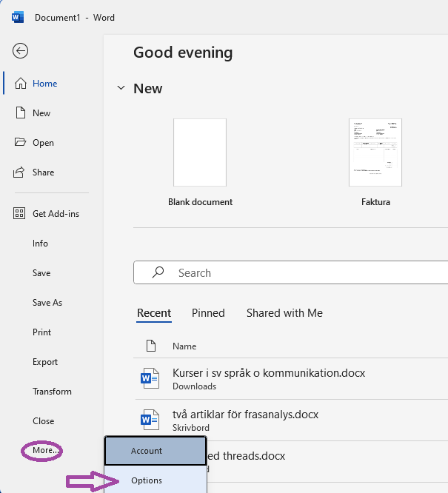448x493 pixels.
Task: Close the document via sidebar Close
Action: click(43, 421)
